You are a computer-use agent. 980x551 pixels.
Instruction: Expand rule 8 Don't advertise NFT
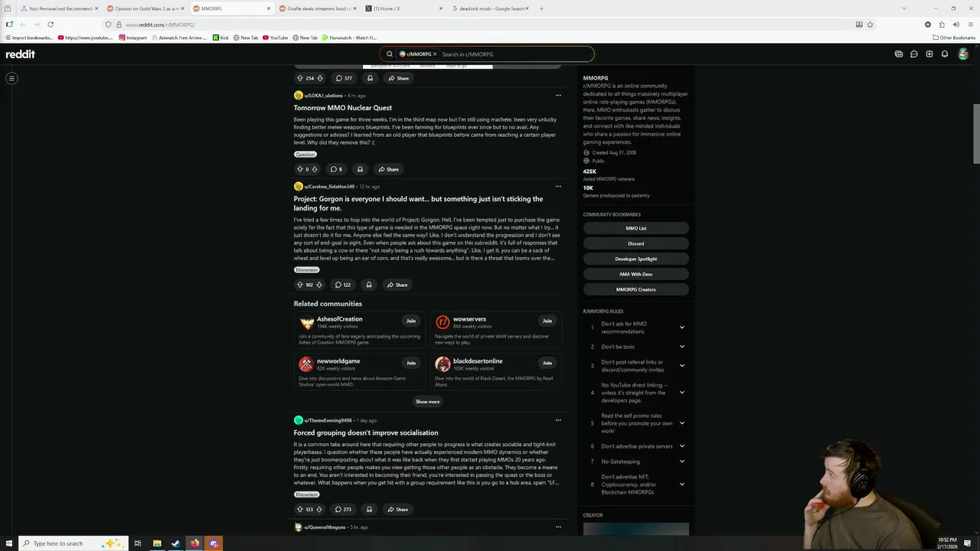682,484
